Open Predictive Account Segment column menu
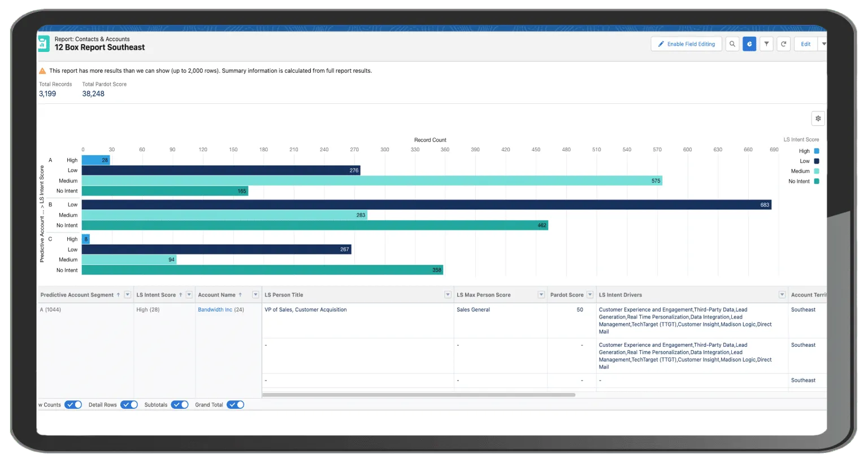Screen dimensions: 868x463 128,295
